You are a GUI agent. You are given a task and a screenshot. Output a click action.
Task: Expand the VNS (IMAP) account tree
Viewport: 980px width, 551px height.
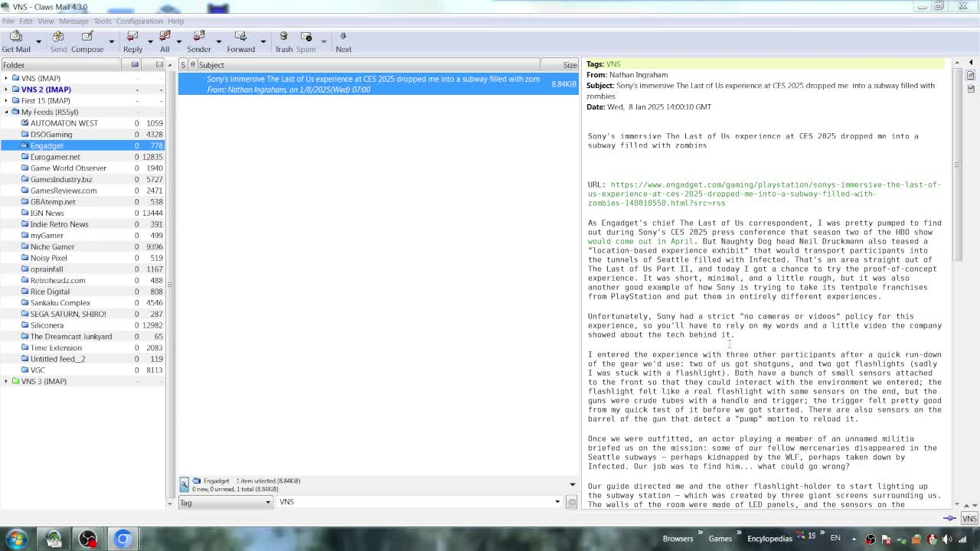pos(6,78)
